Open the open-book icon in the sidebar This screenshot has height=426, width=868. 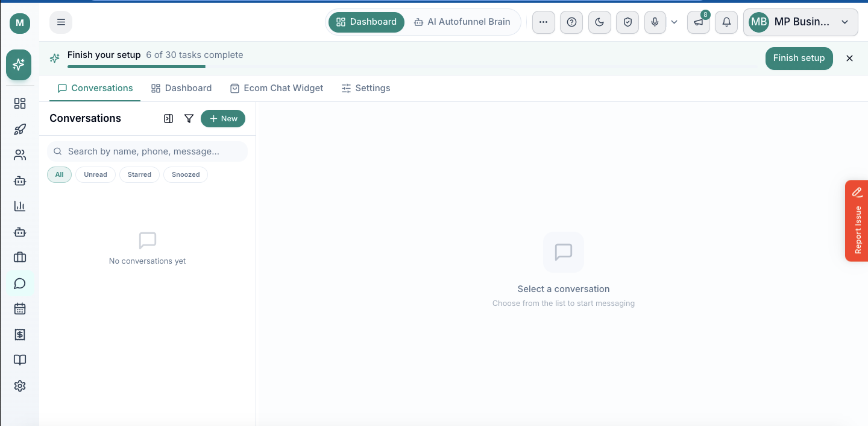click(20, 360)
